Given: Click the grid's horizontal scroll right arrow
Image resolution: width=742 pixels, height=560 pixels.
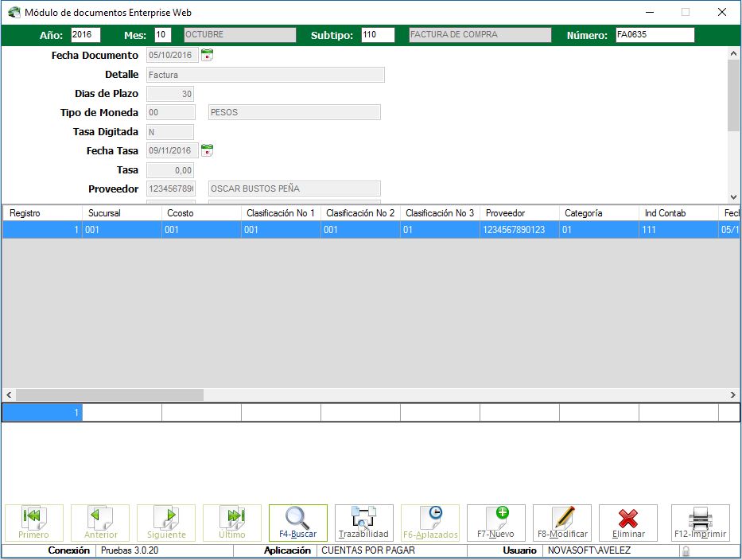Looking at the screenshot, I should pyautogui.click(x=733, y=395).
